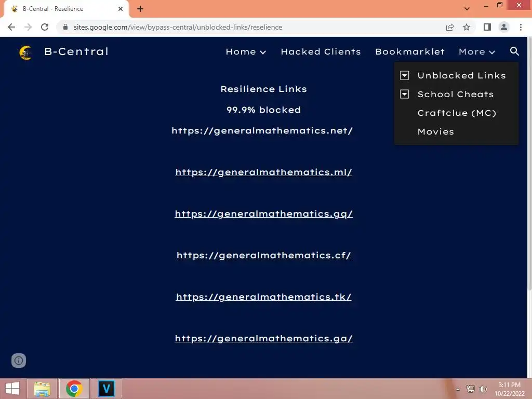Bookmark this page with the star icon
This screenshot has width=532, height=399.
(x=467, y=27)
